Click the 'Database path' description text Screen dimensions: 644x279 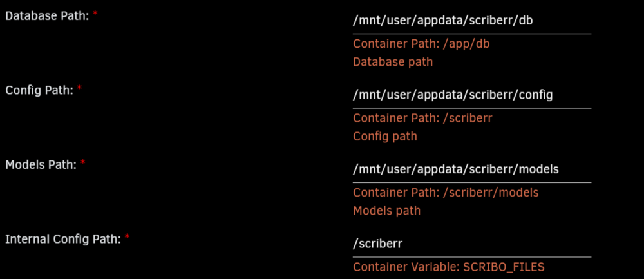coord(393,62)
